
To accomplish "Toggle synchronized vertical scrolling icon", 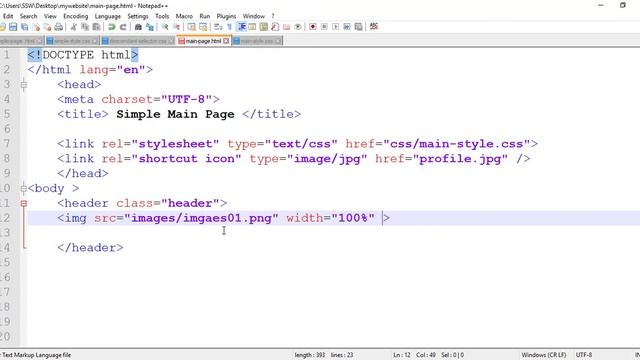I will (x=191, y=27).
